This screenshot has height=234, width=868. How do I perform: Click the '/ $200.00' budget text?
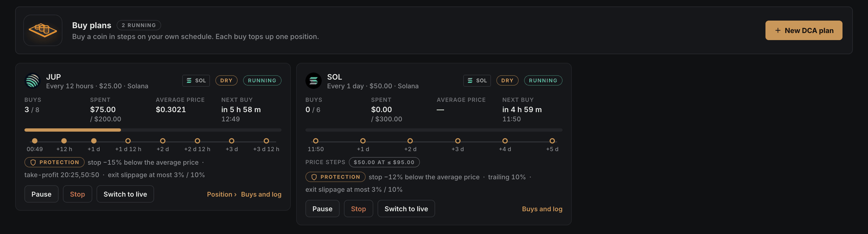(x=106, y=119)
